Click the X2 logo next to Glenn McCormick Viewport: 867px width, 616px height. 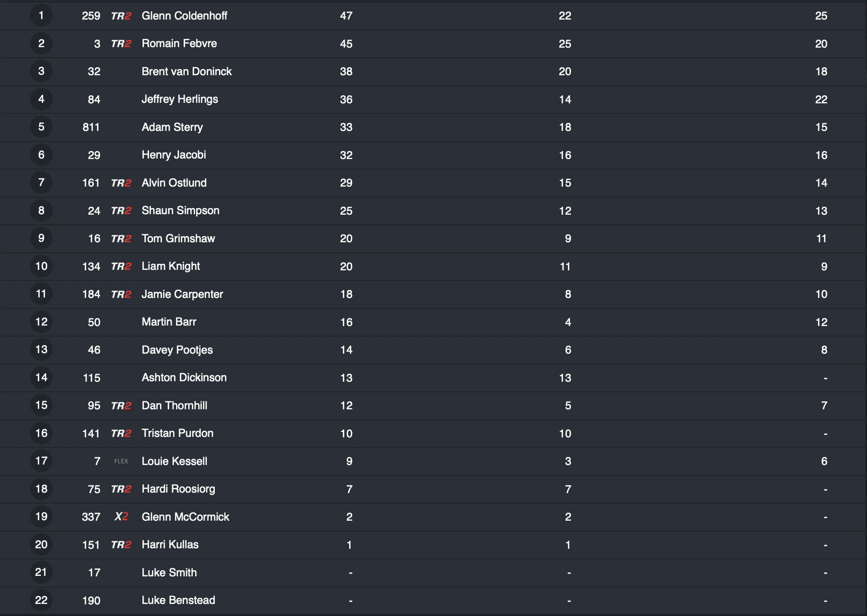pyautogui.click(x=121, y=517)
